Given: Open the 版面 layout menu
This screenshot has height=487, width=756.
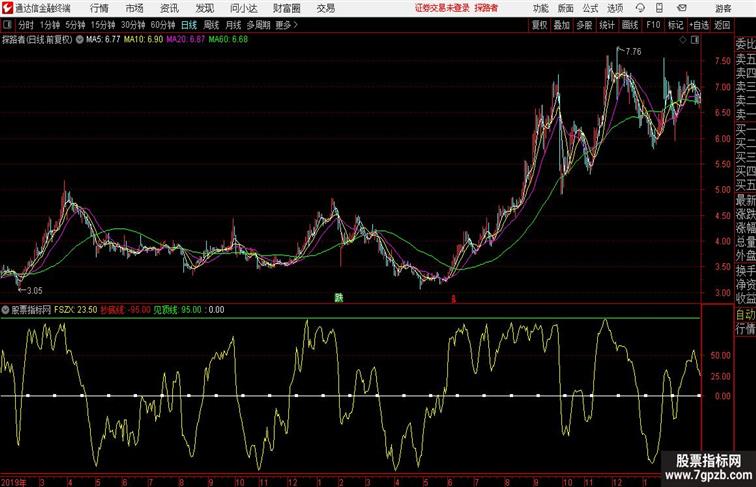Looking at the screenshot, I should (566, 9).
